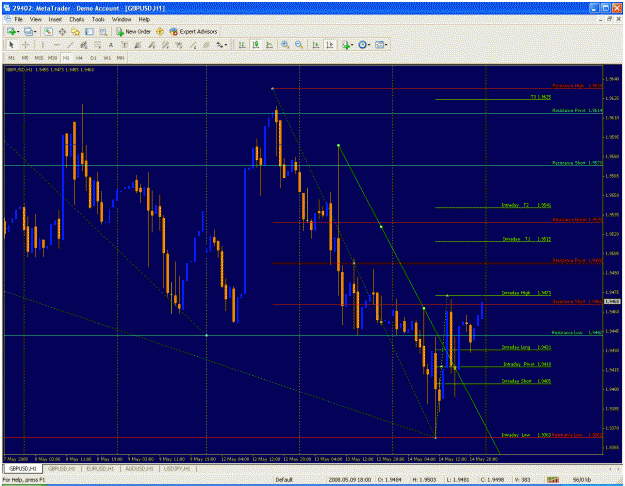The image size is (625, 486).
Task: Open the Insert menu
Action: tap(55, 19)
